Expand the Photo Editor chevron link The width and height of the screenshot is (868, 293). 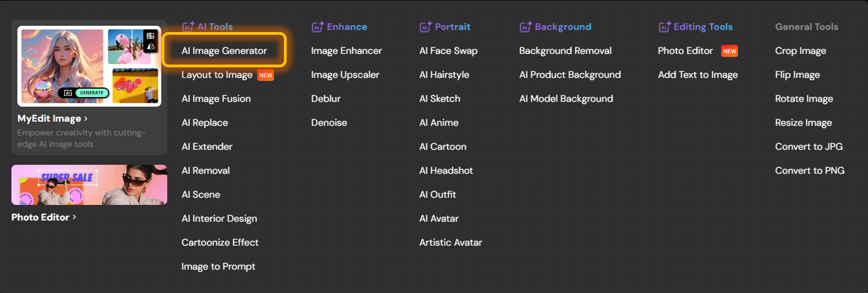[x=75, y=217]
